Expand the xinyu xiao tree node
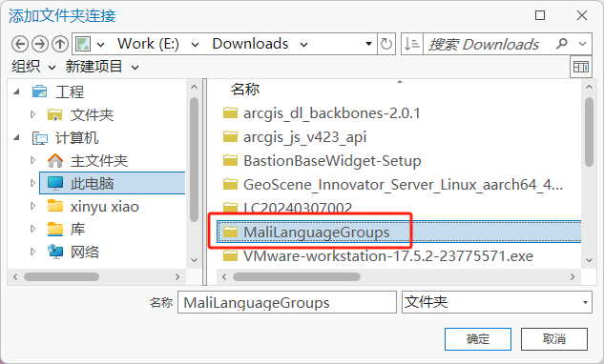604x364 pixels. pyautogui.click(x=32, y=206)
